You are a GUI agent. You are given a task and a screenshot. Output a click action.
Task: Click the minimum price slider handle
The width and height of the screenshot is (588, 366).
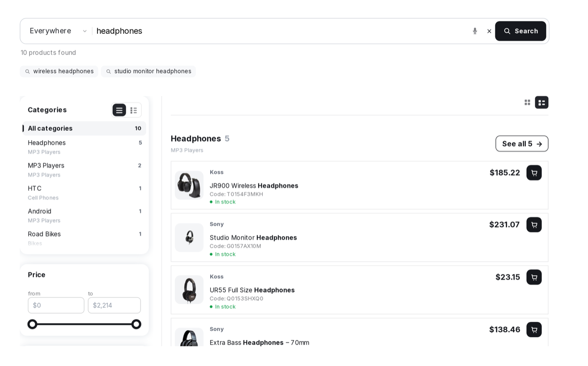32,324
